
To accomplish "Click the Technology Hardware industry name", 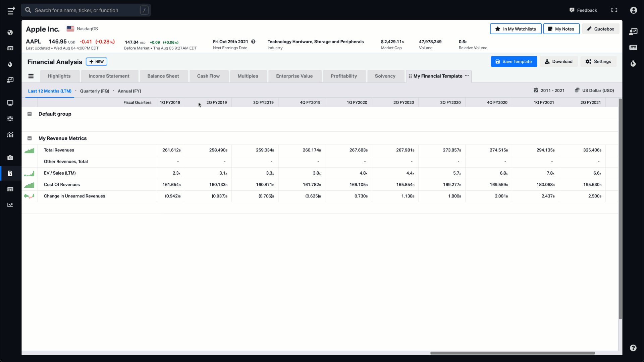I will (316, 42).
